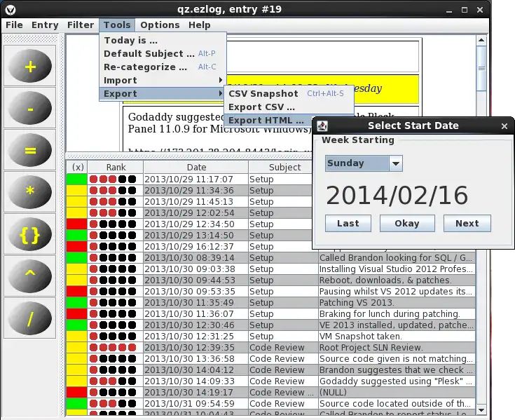Click the entry text scrollbar thumb

[481, 68]
